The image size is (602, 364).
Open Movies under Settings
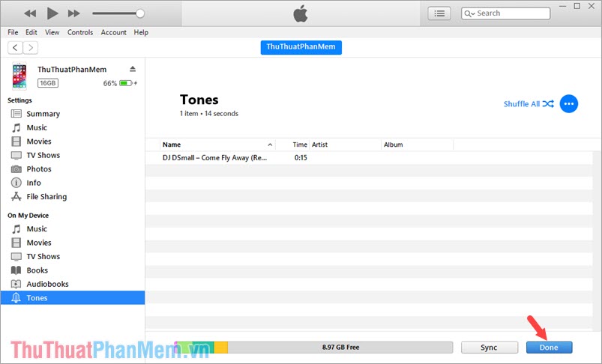73,141
